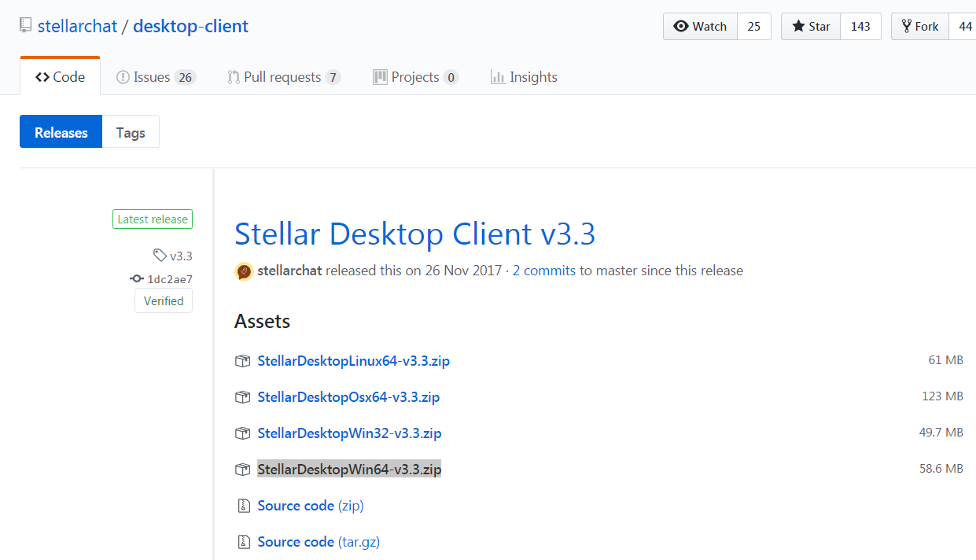This screenshot has height=560, width=976.
Task: Click the package icon for Osx64 zip
Action: (243, 397)
